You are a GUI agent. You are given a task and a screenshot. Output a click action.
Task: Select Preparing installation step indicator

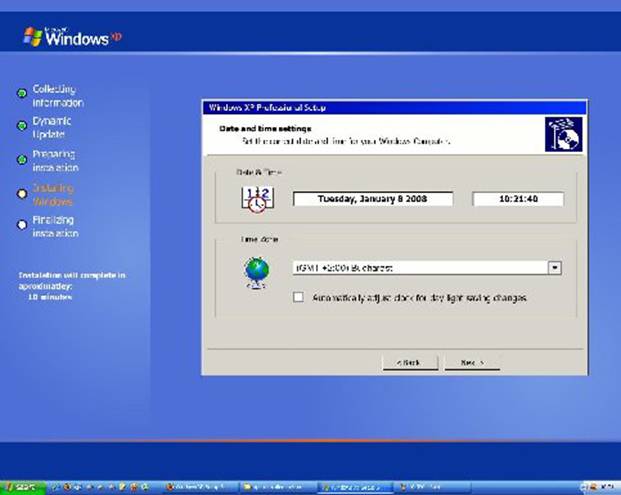pos(22,160)
